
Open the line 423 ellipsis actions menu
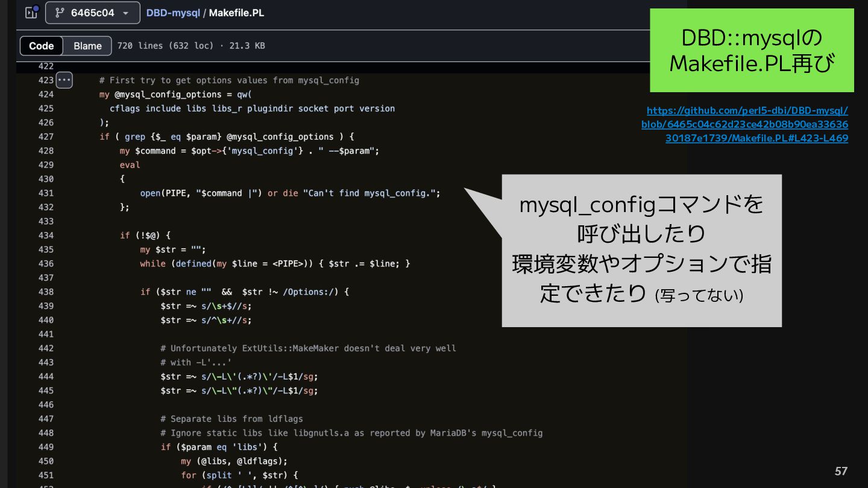(x=64, y=80)
